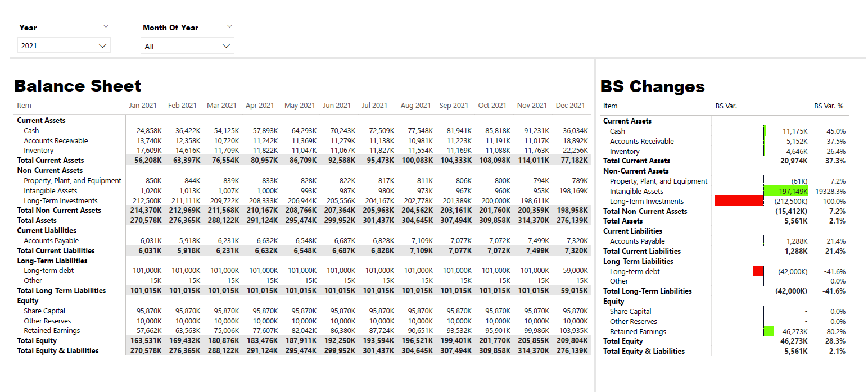
Task: Click the Balance Sheet title
Action: point(78,85)
